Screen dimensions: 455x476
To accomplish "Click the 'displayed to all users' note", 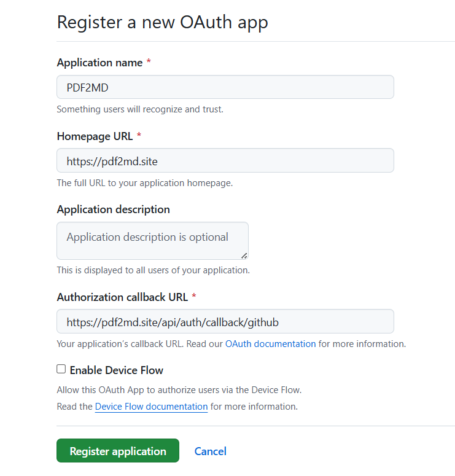I will tap(154, 270).
